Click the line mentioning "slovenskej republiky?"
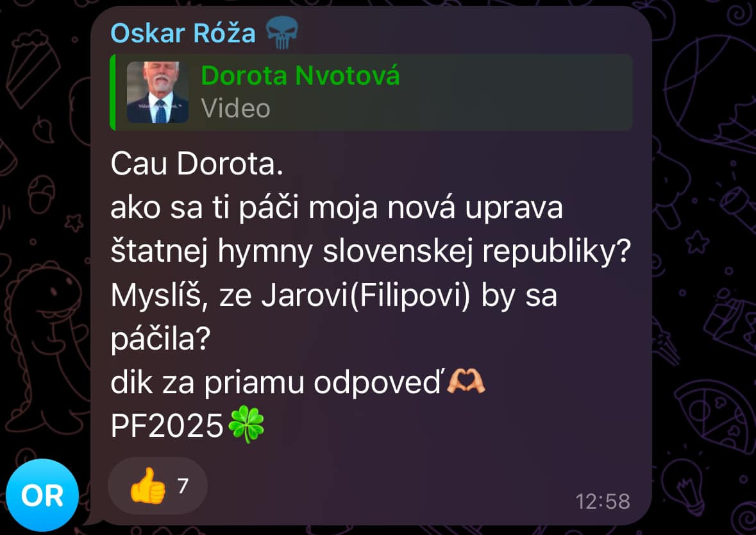 point(371,252)
